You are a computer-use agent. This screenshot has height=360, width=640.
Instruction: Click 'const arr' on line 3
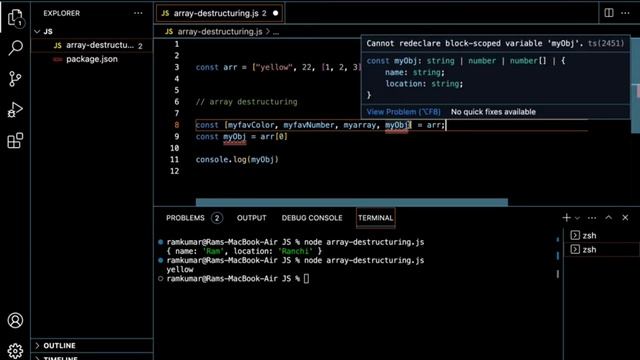[x=216, y=67]
